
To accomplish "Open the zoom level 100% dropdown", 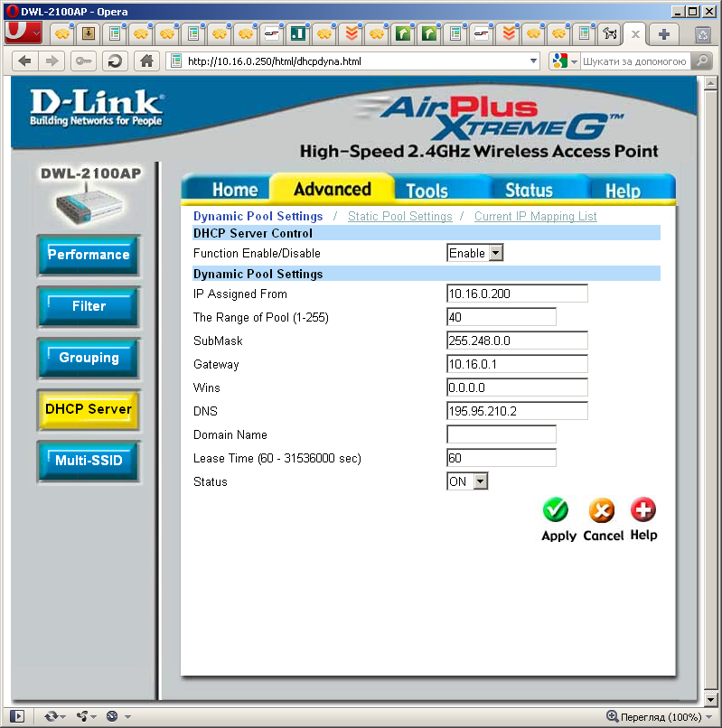I will click(709, 717).
